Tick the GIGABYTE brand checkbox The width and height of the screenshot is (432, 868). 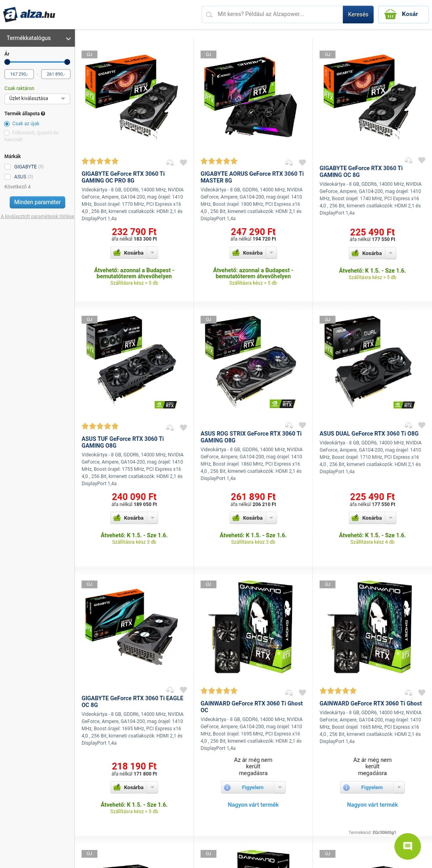[8, 167]
